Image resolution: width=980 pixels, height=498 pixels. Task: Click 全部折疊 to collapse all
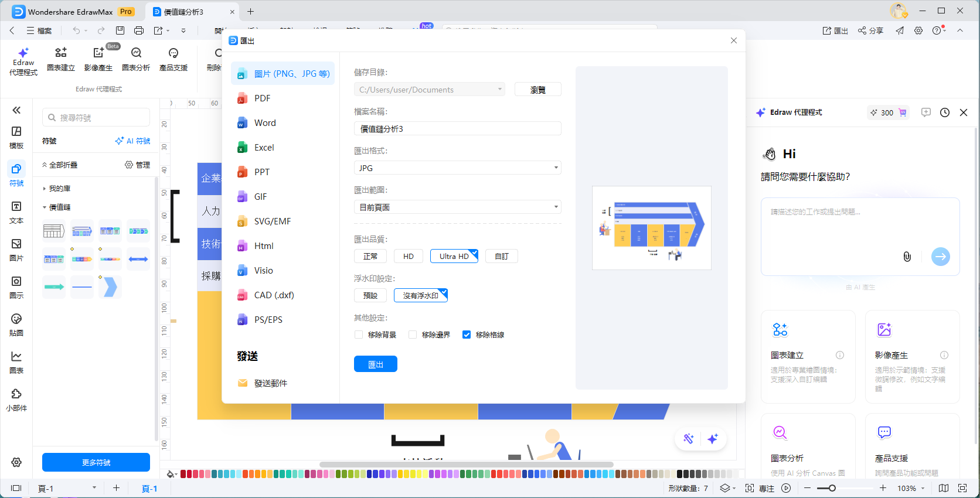60,165
